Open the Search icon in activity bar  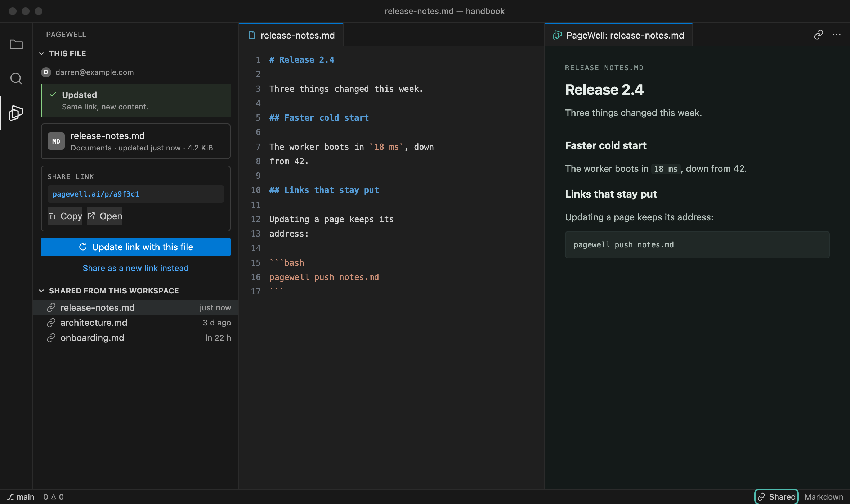16,78
